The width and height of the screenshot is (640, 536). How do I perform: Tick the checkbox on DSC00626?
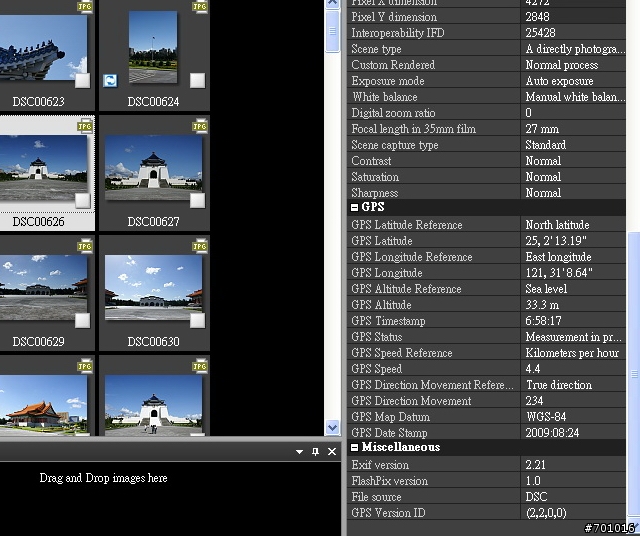[x=82, y=200]
